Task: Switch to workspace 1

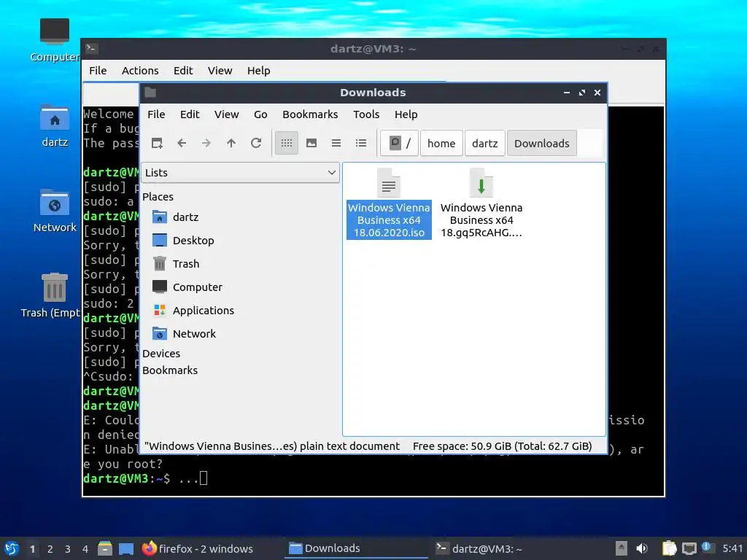Action: (32, 549)
